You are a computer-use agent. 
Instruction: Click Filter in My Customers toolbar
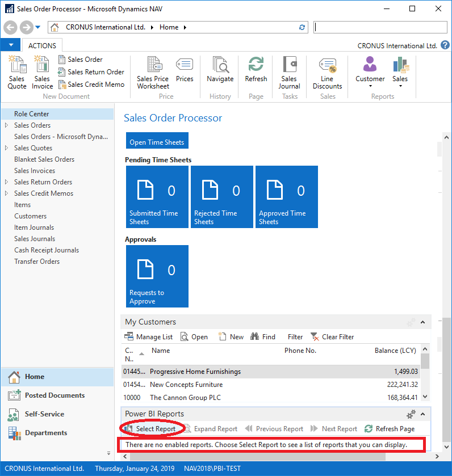point(295,337)
